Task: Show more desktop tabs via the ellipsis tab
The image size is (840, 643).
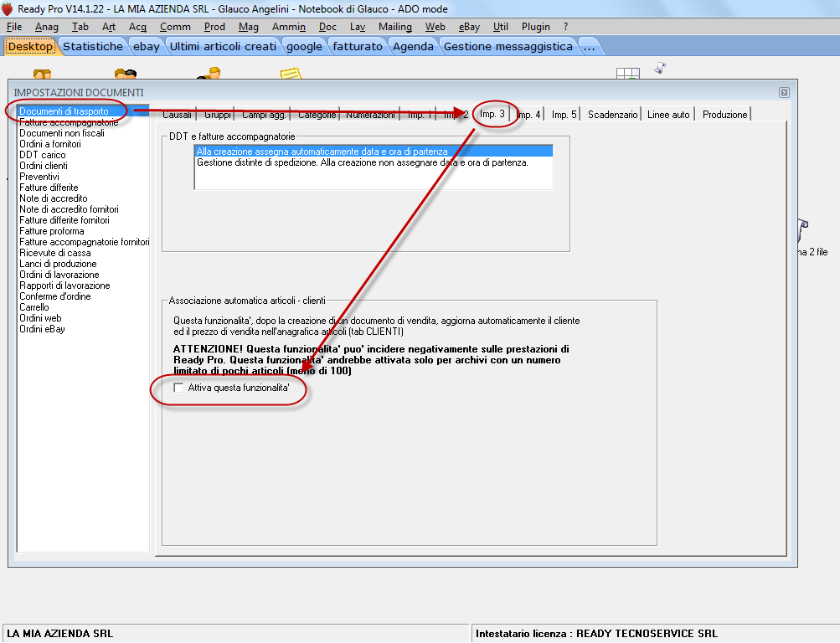Action: tap(590, 47)
